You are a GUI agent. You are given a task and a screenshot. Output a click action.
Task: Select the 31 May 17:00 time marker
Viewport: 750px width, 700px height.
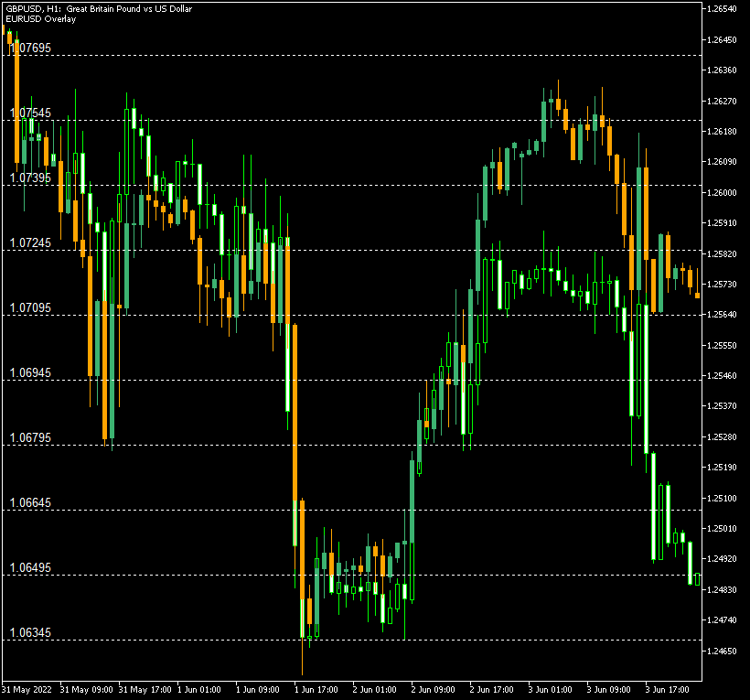pos(145,689)
